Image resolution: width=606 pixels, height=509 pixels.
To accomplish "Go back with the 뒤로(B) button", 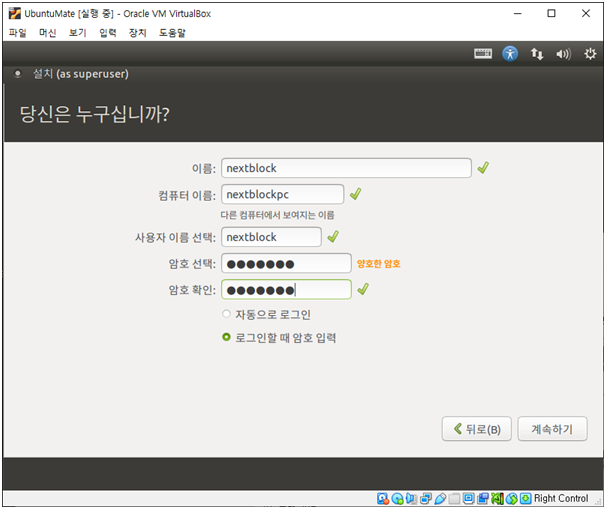I will (477, 429).
